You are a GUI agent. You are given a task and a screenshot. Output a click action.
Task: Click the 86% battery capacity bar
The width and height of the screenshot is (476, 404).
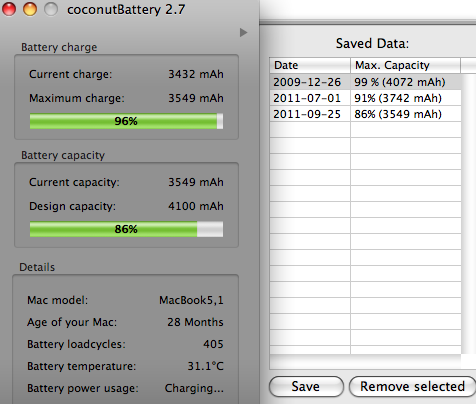coord(126,229)
